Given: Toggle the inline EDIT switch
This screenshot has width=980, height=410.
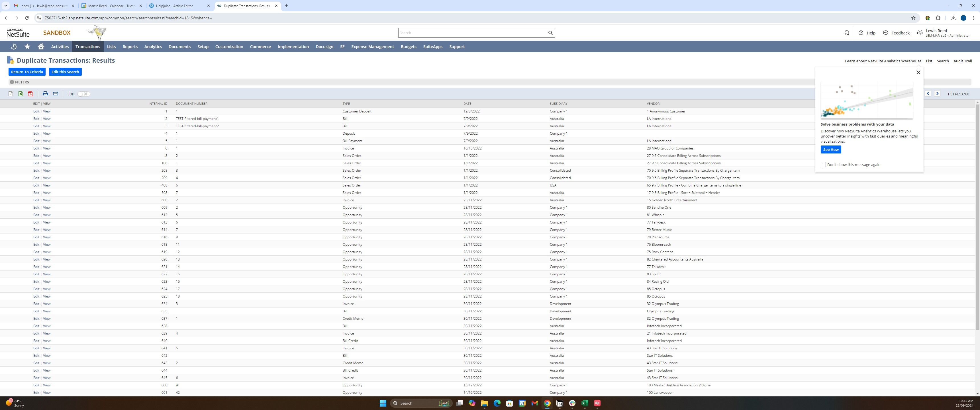Looking at the screenshot, I should coord(83,94).
